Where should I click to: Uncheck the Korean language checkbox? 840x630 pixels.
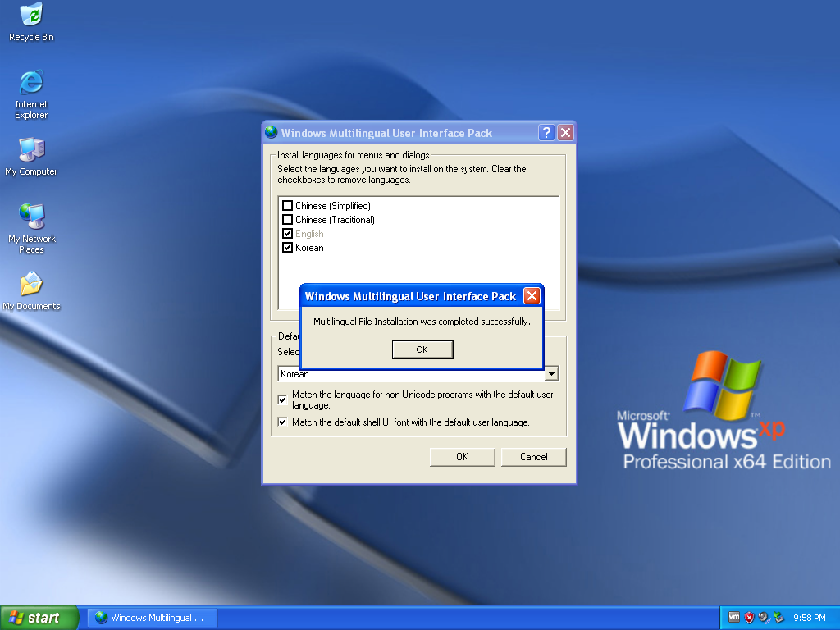(288, 248)
